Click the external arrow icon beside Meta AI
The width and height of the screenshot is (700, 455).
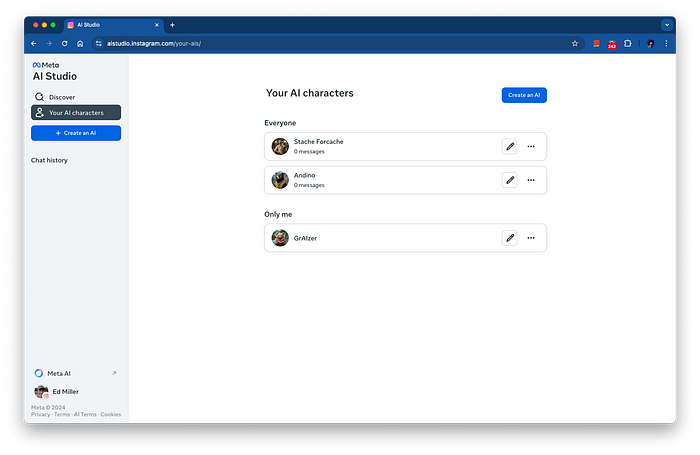pos(114,373)
